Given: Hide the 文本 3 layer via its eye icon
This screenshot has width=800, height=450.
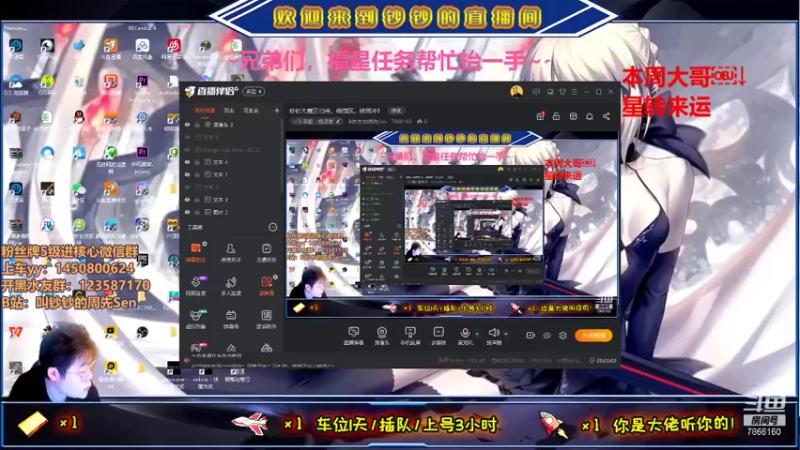Looking at the screenshot, I should coord(187,199).
